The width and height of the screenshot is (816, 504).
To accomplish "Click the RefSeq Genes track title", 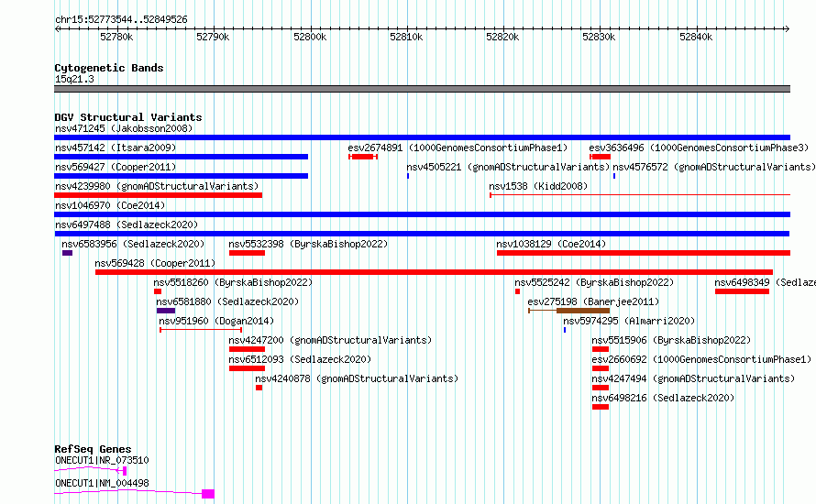I will pos(93,449).
